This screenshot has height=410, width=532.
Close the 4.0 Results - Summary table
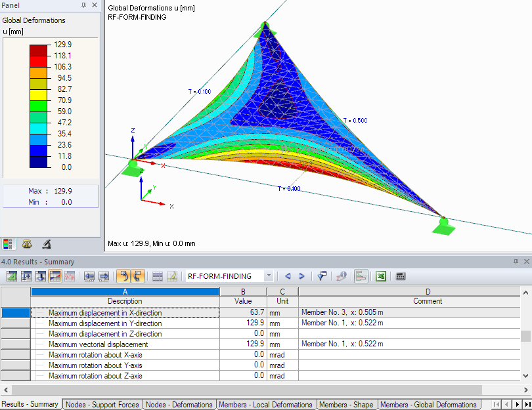pyautogui.click(x=527, y=261)
